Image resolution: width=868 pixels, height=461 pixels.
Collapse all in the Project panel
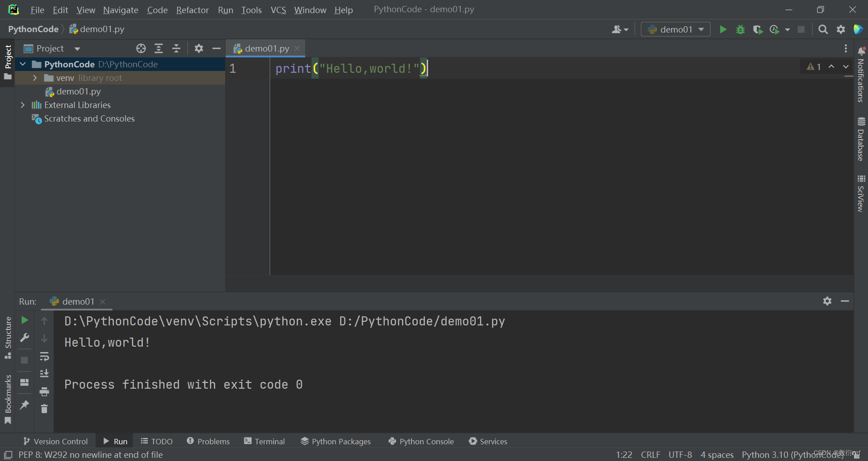click(176, 48)
